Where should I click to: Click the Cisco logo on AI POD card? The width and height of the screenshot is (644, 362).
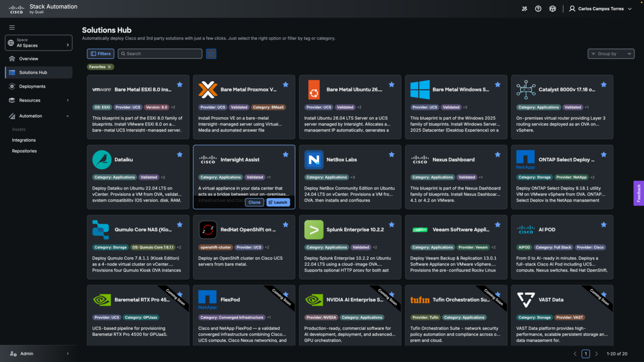click(x=526, y=230)
